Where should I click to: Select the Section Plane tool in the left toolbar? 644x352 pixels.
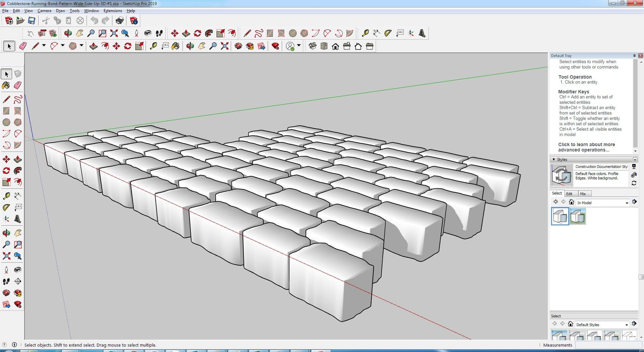point(18,281)
